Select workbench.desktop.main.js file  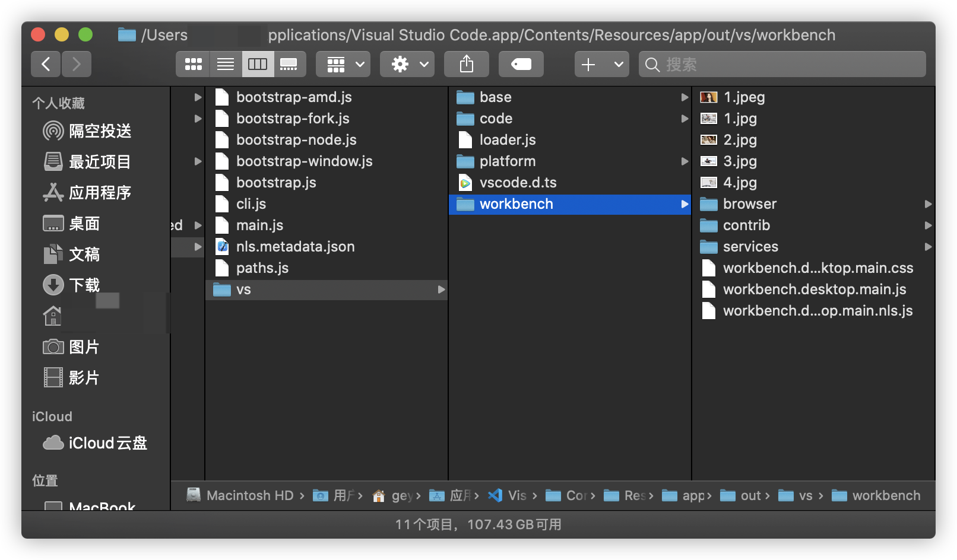click(813, 289)
